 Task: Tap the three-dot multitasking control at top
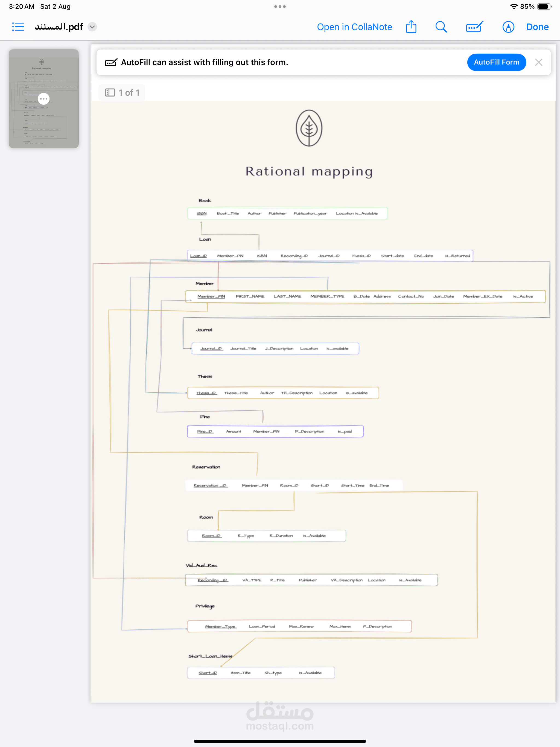coord(280,6)
